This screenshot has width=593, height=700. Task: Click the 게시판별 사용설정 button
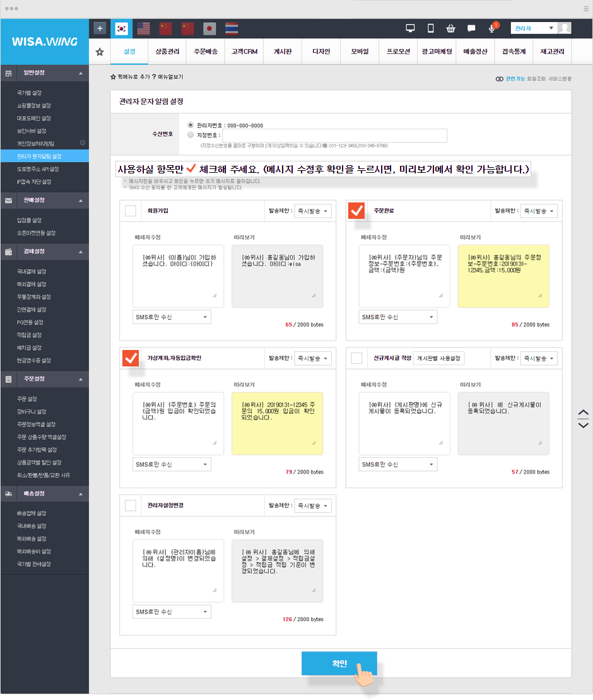[x=438, y=358]
